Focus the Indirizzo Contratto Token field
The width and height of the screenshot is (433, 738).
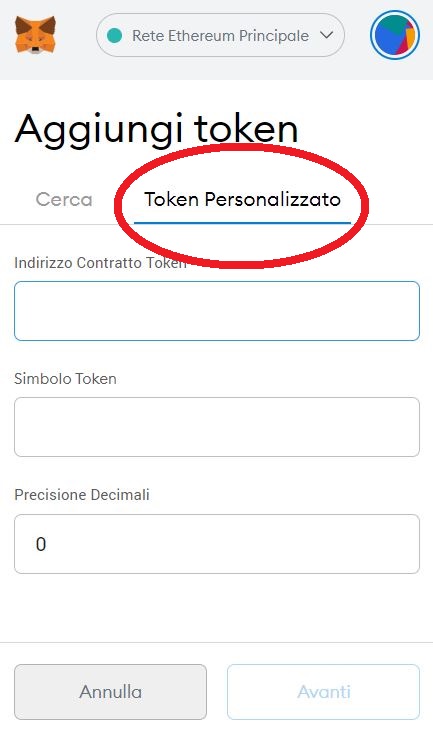[x=217, y=311]
